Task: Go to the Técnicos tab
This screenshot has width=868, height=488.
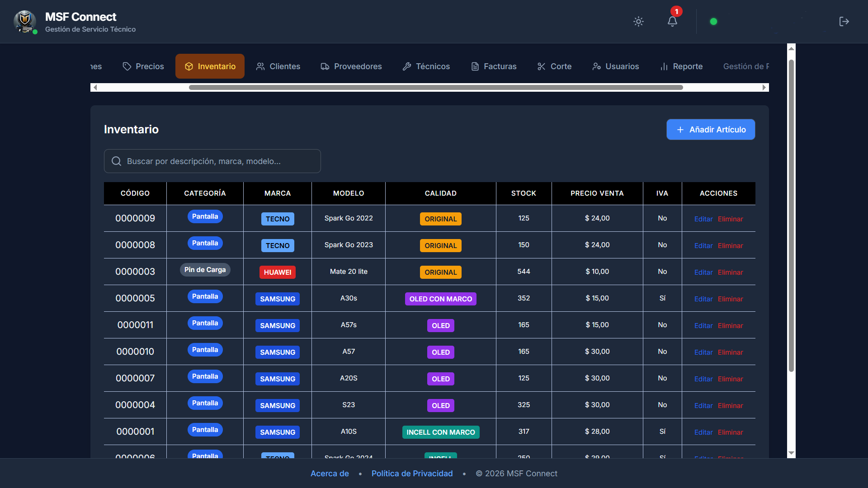Action: click(426, 66)
